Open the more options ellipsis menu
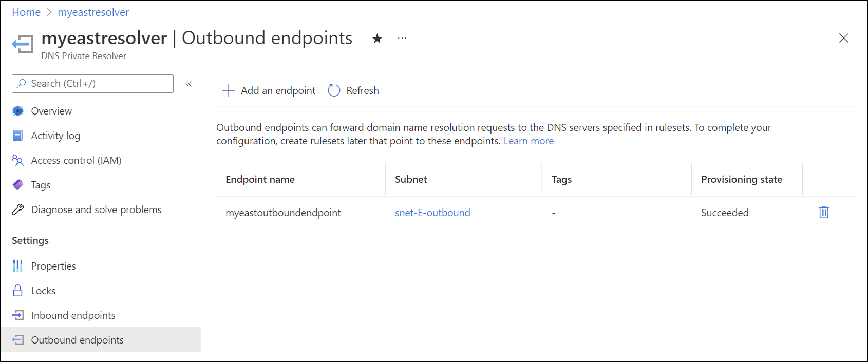The image size is (868, 362). [x=402, y=38]
